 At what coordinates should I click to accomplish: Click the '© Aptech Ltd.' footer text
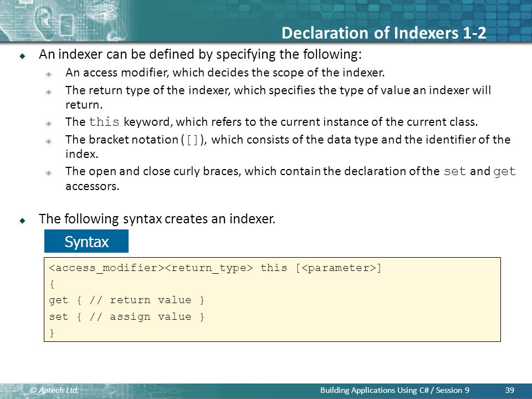(x=54, y=390)
